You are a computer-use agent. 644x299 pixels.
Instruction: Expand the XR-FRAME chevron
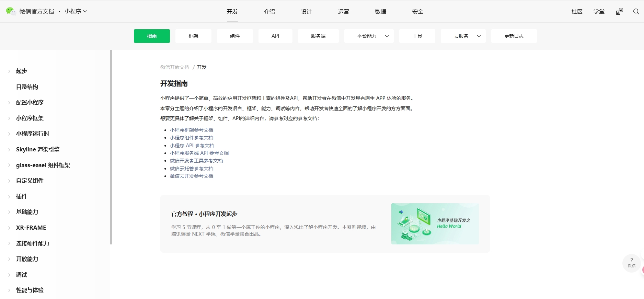pos(9,228)
